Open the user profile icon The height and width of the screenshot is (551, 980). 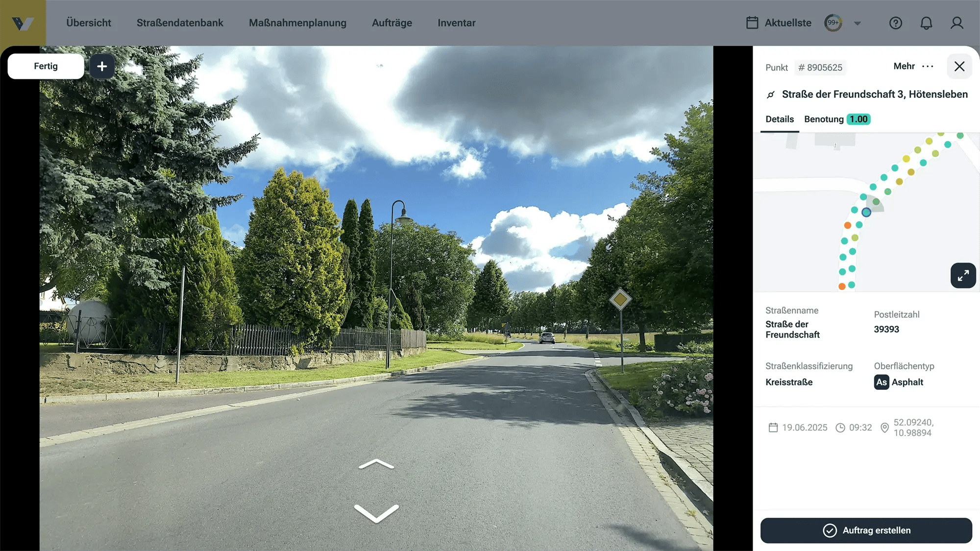957,23
